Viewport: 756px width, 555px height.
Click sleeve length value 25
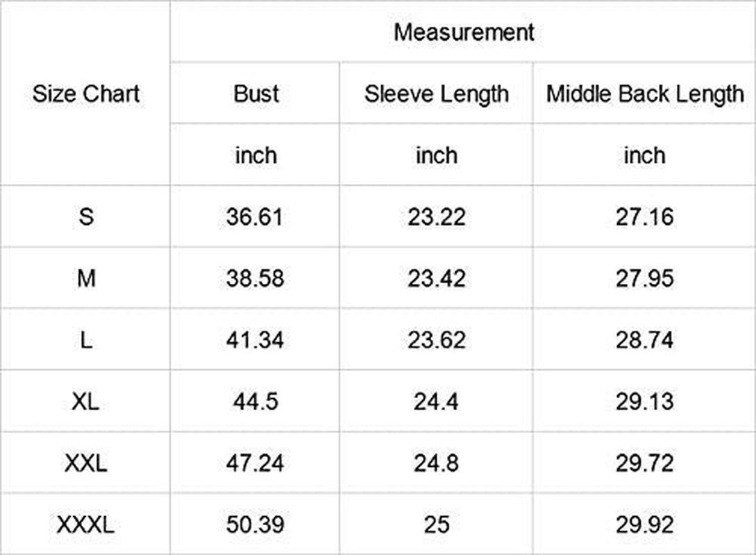(x=436, y=524)
